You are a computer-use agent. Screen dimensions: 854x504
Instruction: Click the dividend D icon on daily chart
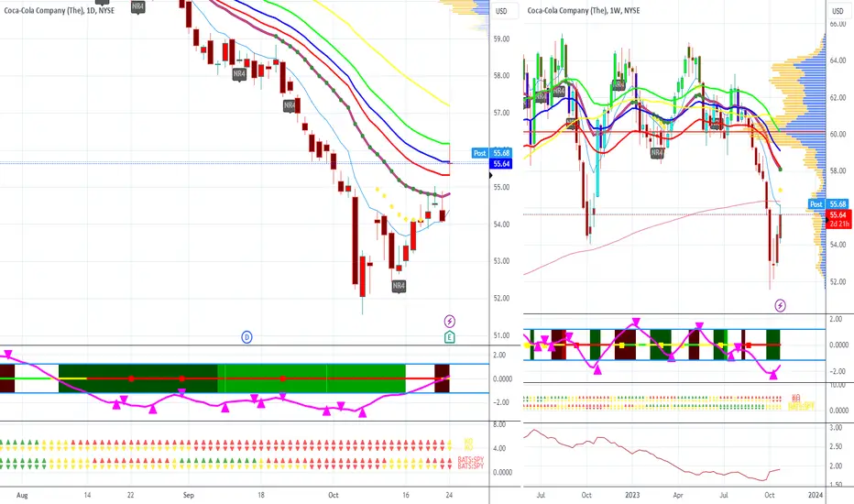(246, 337)
